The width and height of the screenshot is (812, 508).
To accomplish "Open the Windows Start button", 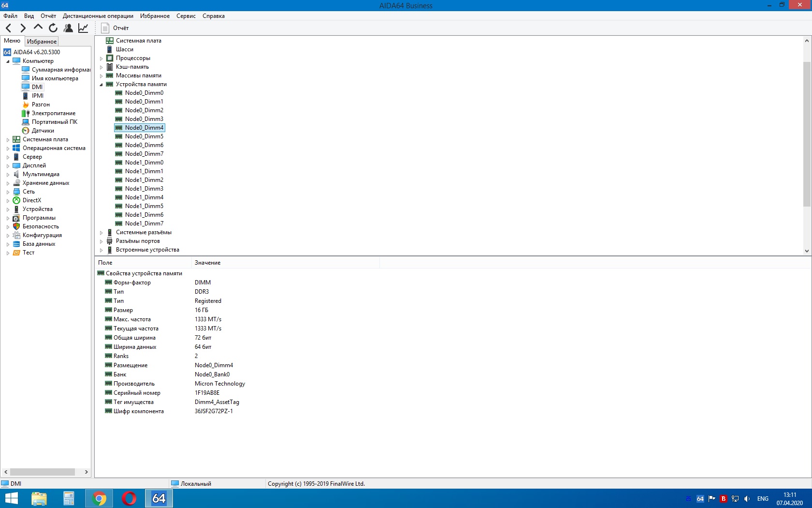I will 11,498.
